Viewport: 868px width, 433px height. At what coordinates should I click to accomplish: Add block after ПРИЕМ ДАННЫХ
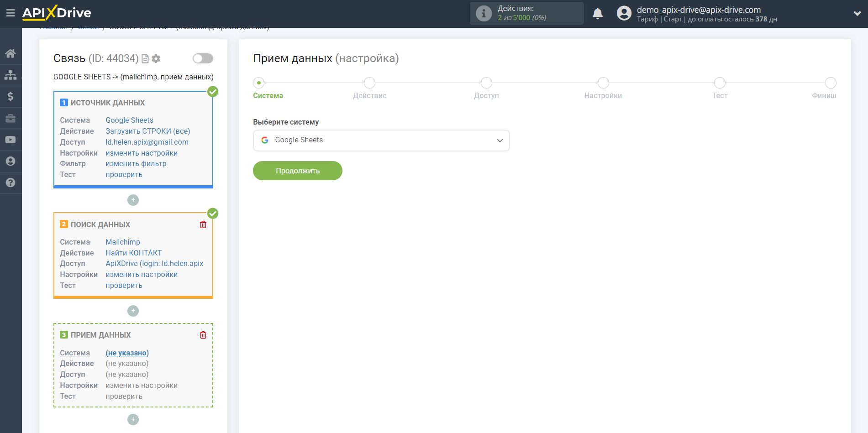[x=133, y=419]
